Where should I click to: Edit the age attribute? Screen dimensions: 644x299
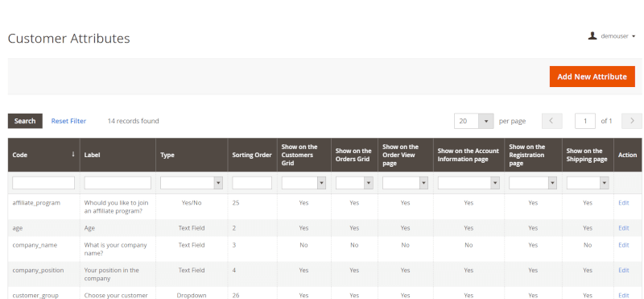(x=623, y=228)
